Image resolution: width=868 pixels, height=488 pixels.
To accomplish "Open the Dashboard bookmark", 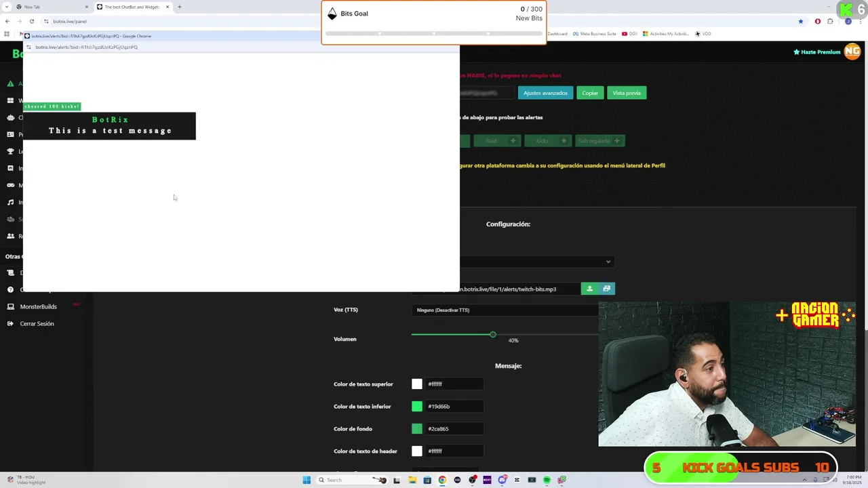I will tap(557, 33).
